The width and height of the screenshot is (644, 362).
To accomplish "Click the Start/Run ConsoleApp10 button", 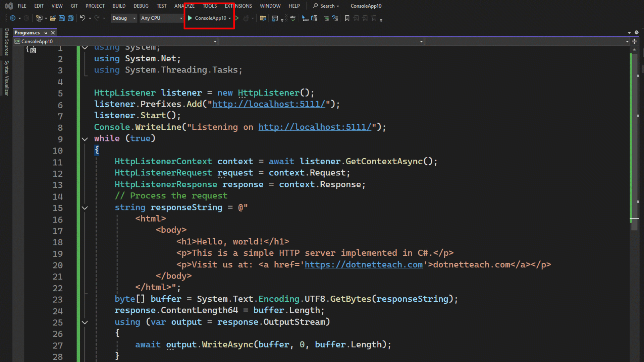I will point(208,18).
